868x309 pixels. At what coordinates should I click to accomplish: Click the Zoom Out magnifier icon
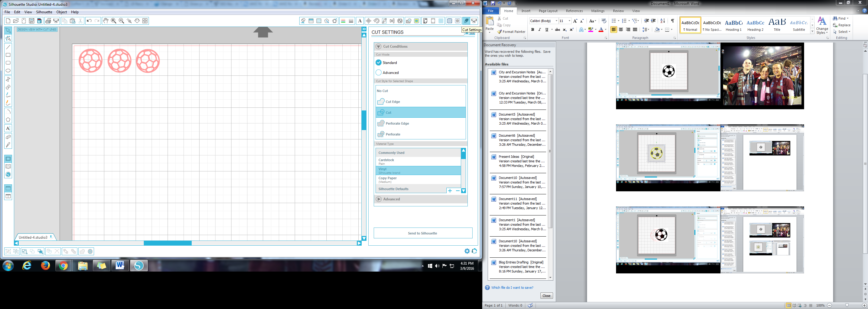122,21
